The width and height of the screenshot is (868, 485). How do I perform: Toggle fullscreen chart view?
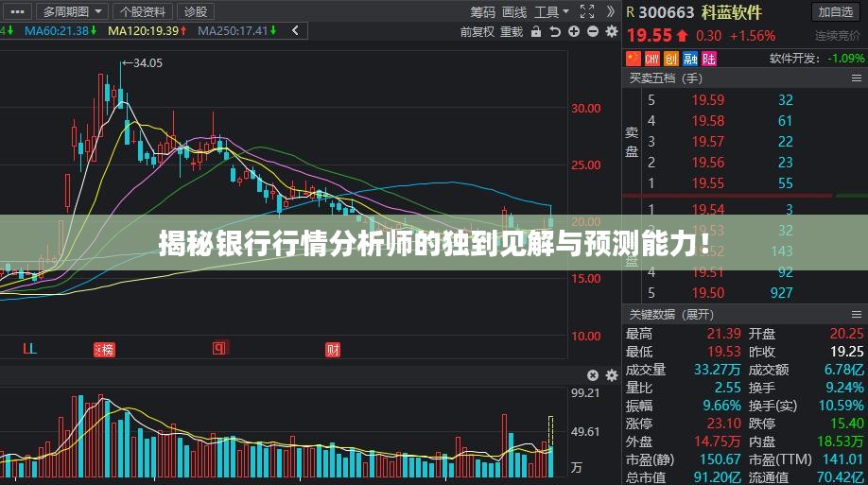[x=587, y=11]
